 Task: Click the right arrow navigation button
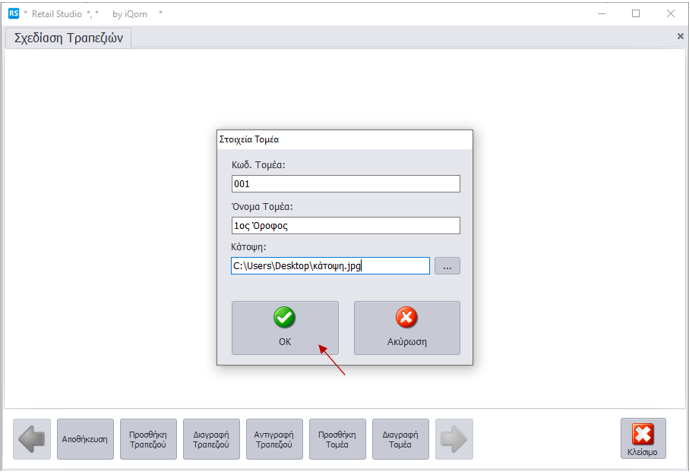click(454, 439)
